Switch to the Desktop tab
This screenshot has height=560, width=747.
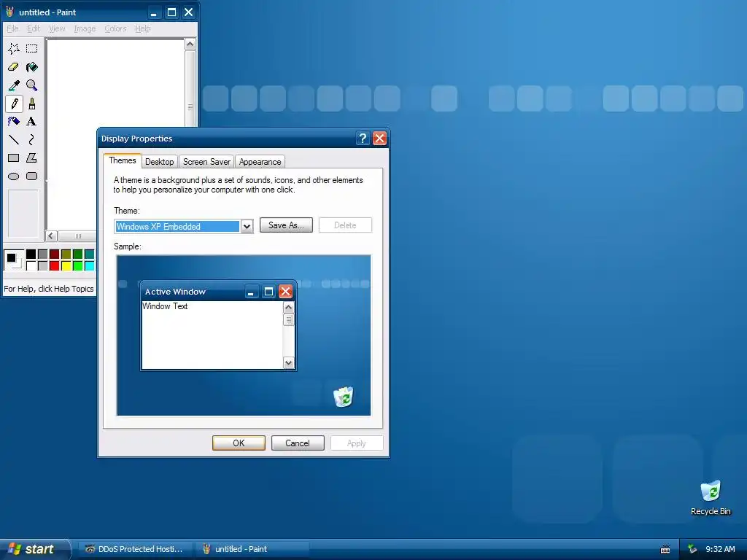coord(160,162)
